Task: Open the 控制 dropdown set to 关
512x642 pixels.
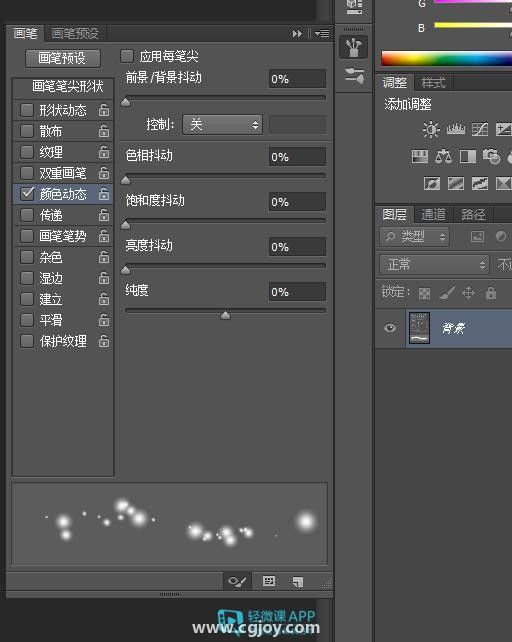Action: tap(222, 124)
